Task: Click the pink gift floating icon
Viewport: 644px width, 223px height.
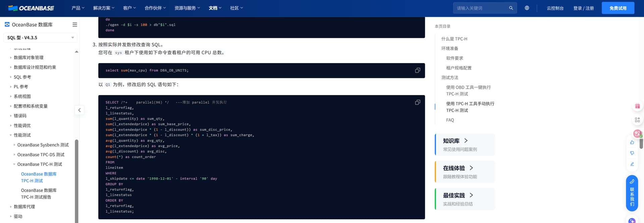Action: click(x=637, y=106)
